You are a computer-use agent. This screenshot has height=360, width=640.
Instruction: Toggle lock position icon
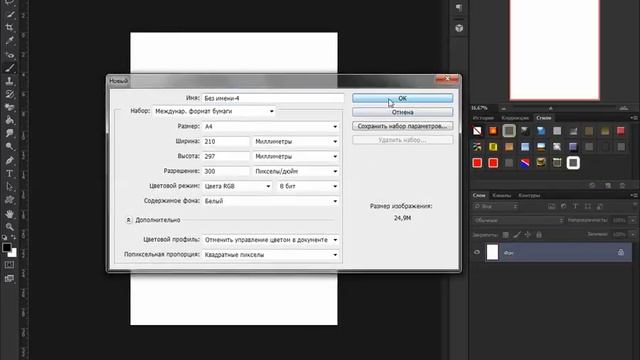tap(528, 235)
